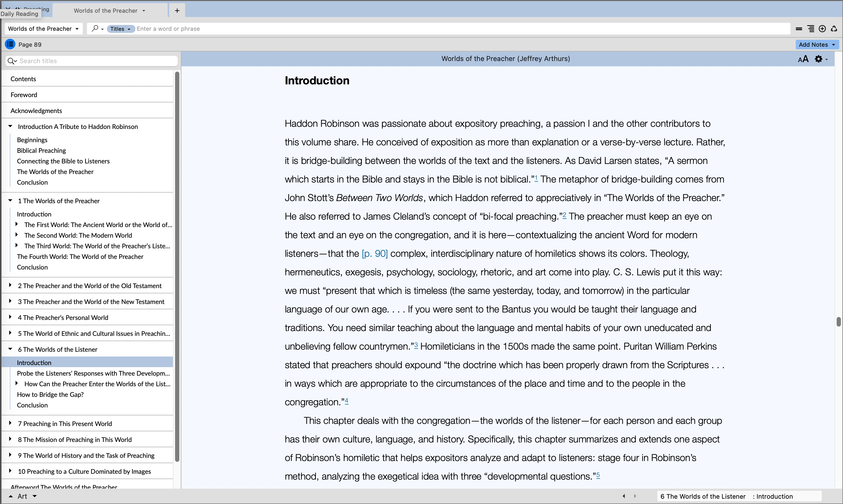Image resolution: width=843 pixels, height=504 pixels.
Task: Open the Titles search scope dropdown
Action: [x=120, y=29]
